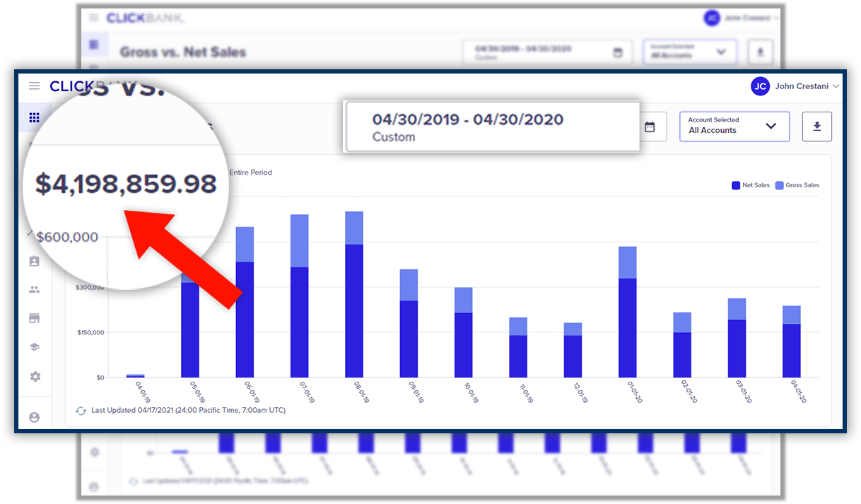The image size is (861, 504).
Task: Click the ClickBank logo in back window
Action: point(145,18)
